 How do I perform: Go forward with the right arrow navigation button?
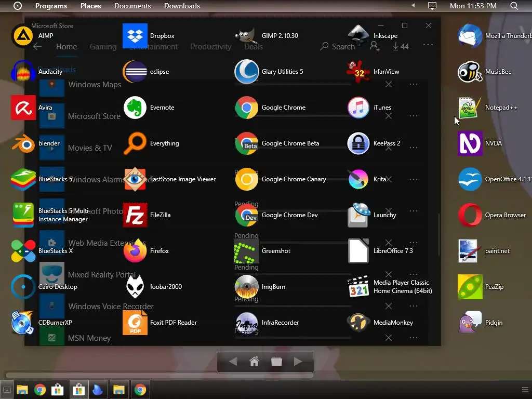click(298, 362)
